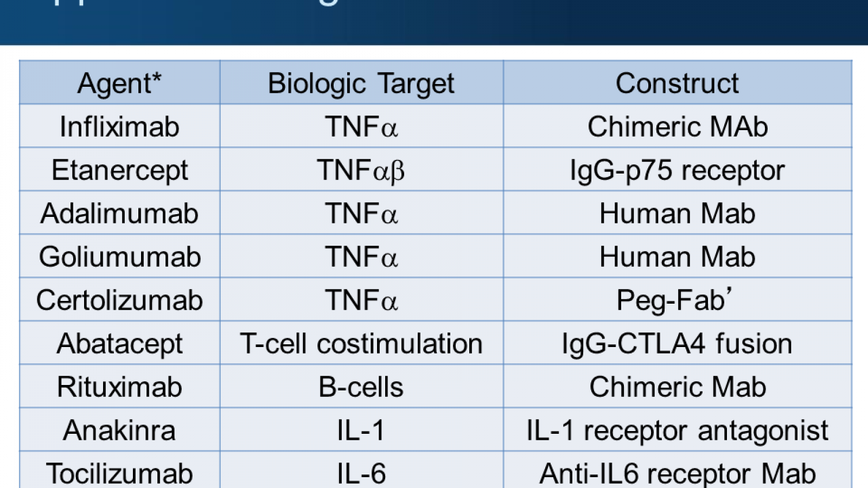Select the T-cell costimulation cell
Viewport: 868px width, 488px height.
tap(361, 344)
